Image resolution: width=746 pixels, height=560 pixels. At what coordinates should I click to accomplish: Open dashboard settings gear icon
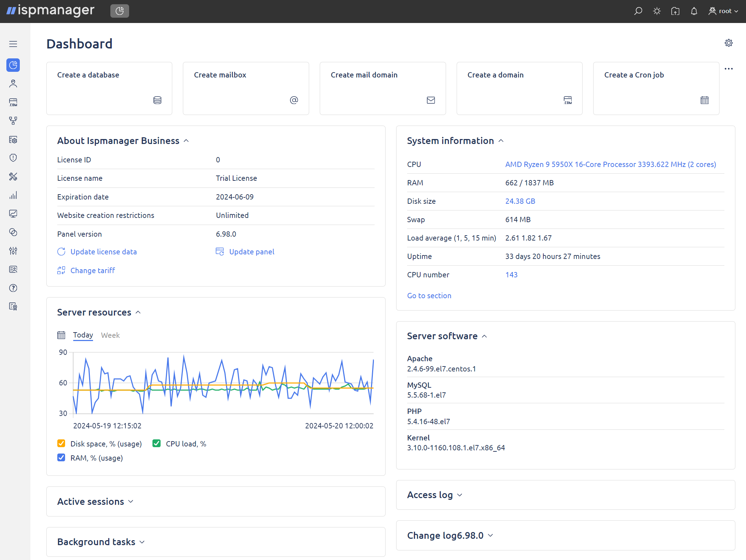tap(729, 43)
